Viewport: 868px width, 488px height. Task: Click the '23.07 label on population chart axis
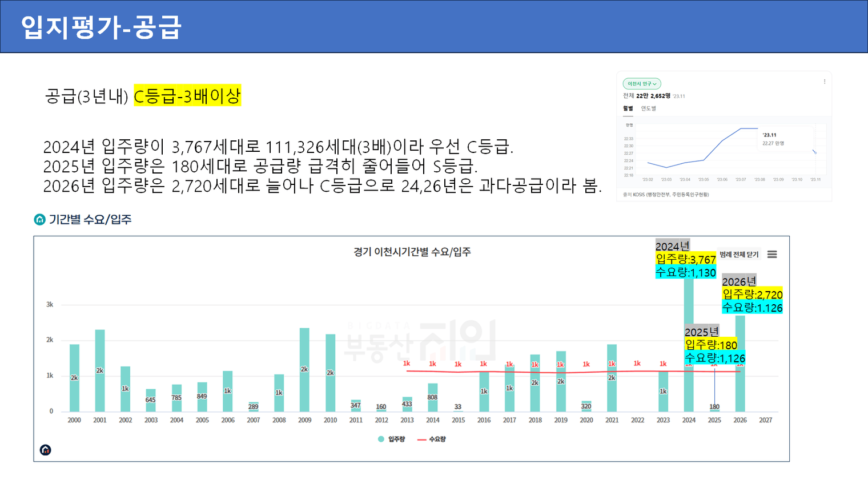741,179
